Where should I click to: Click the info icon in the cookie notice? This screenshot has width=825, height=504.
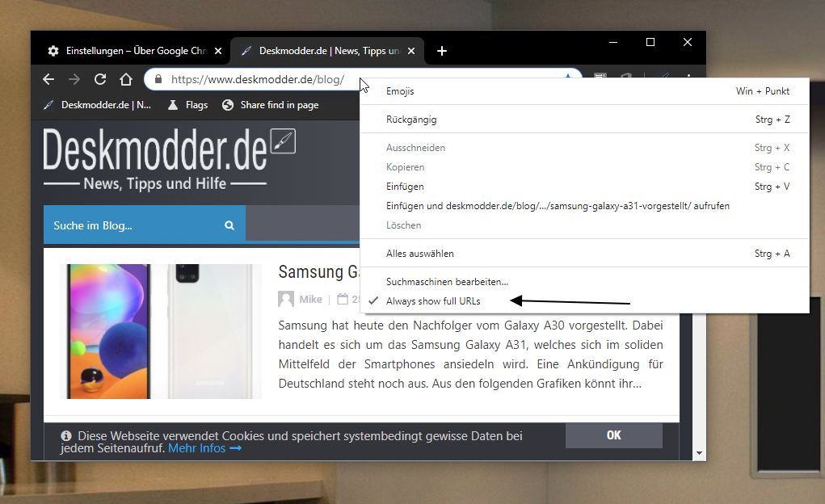click(x=66, y=435)
